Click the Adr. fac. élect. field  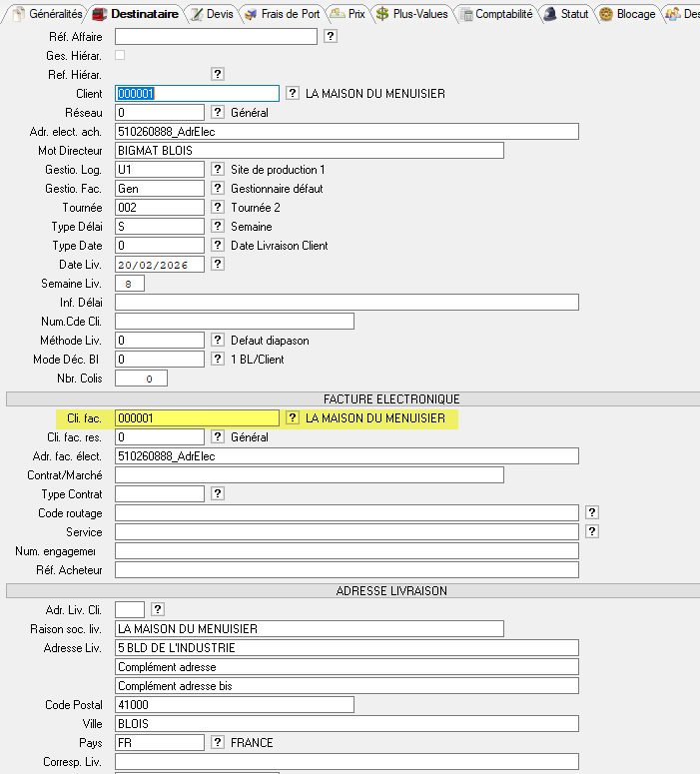click(348, 456)
